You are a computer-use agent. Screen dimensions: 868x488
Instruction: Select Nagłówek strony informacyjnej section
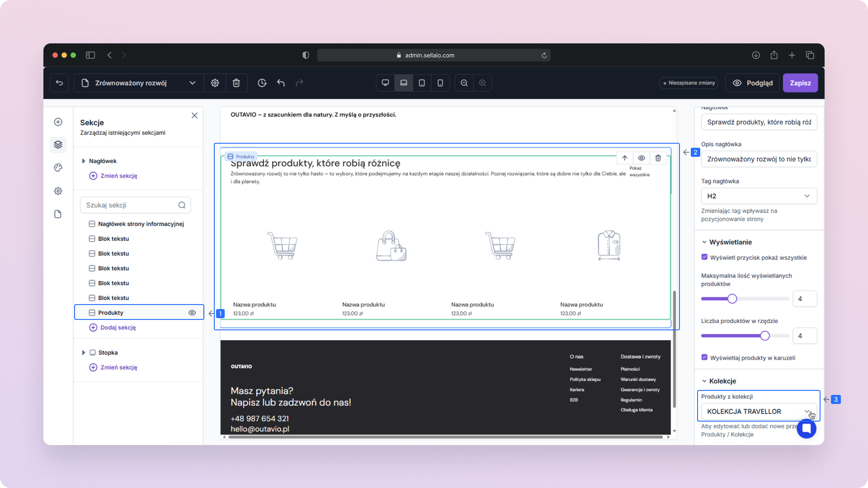[141, 224]
